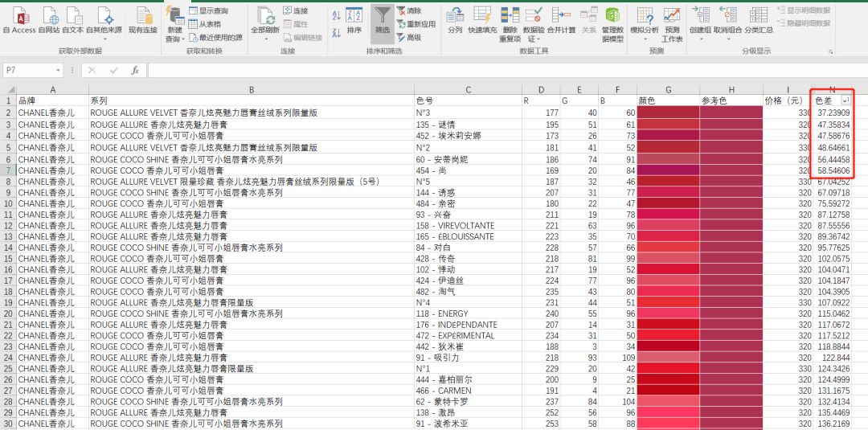This screenshot has height=430, width=868.
Task: Click the 连接 connections button
Action: 296,10
